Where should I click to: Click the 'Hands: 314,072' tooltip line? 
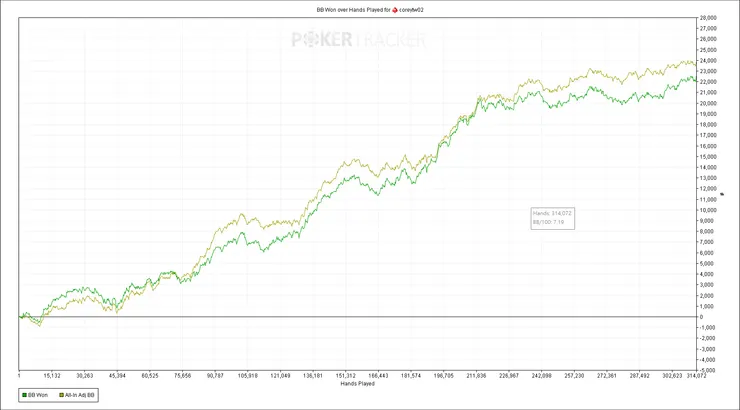[x=552, y=213]
